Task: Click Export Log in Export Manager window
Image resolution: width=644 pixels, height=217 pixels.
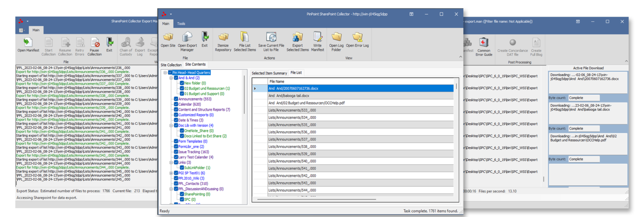Action: 140,47
